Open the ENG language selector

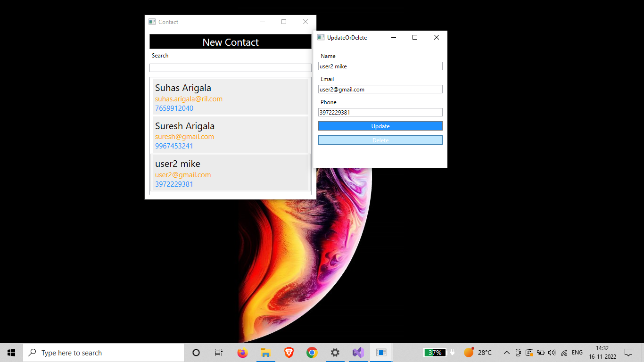point(577,352)
